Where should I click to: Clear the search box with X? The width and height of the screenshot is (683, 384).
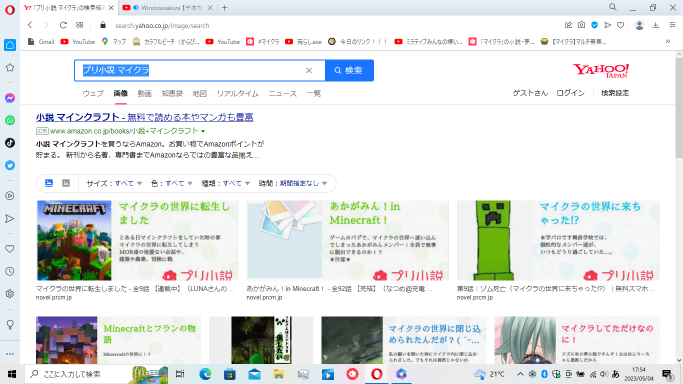[309, 71]
